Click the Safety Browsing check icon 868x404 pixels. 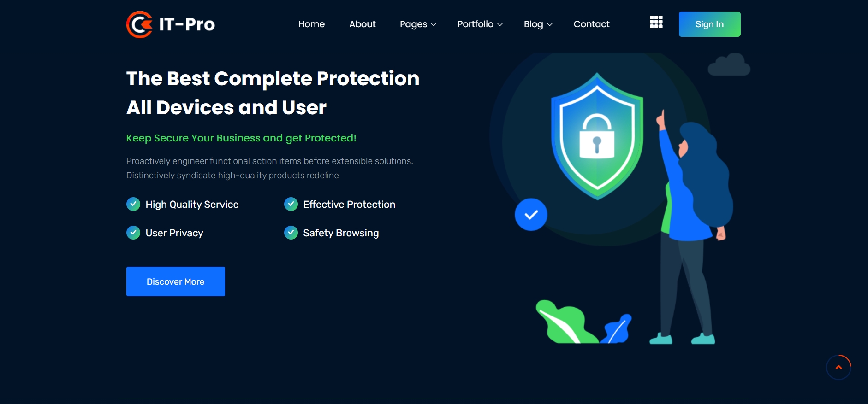(291, 233)
